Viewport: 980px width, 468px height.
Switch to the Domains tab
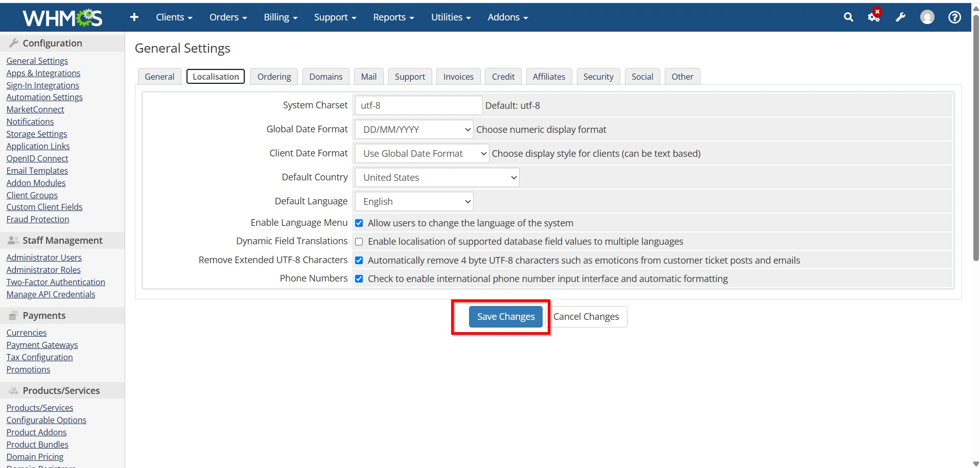coord(326,77)
